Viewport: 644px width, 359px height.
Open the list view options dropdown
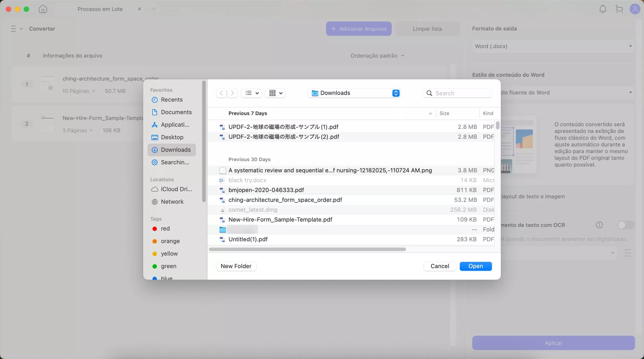pyautogui.click(x=252, y=93)
